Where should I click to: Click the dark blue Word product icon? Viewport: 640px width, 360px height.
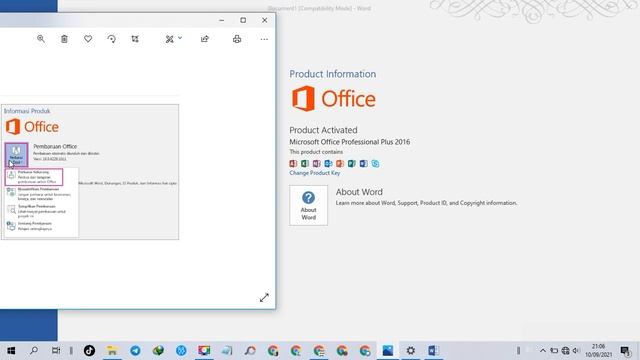click(x=363, y=164)
